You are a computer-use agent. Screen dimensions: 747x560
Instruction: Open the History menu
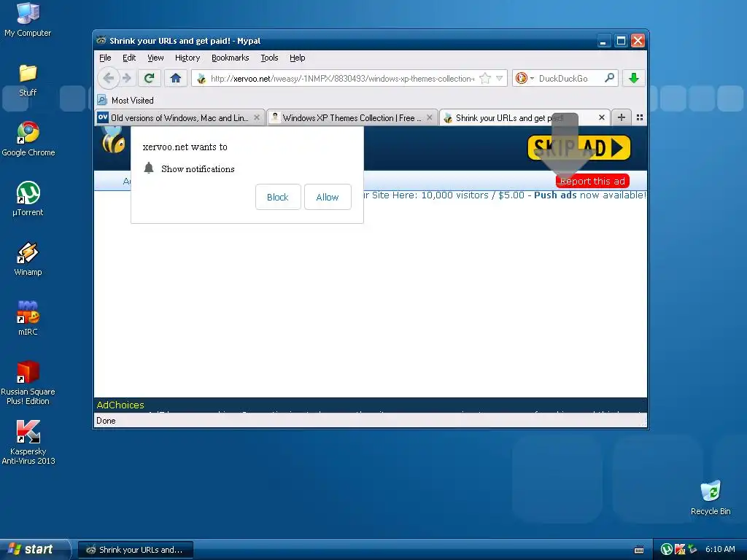point(187,58)
